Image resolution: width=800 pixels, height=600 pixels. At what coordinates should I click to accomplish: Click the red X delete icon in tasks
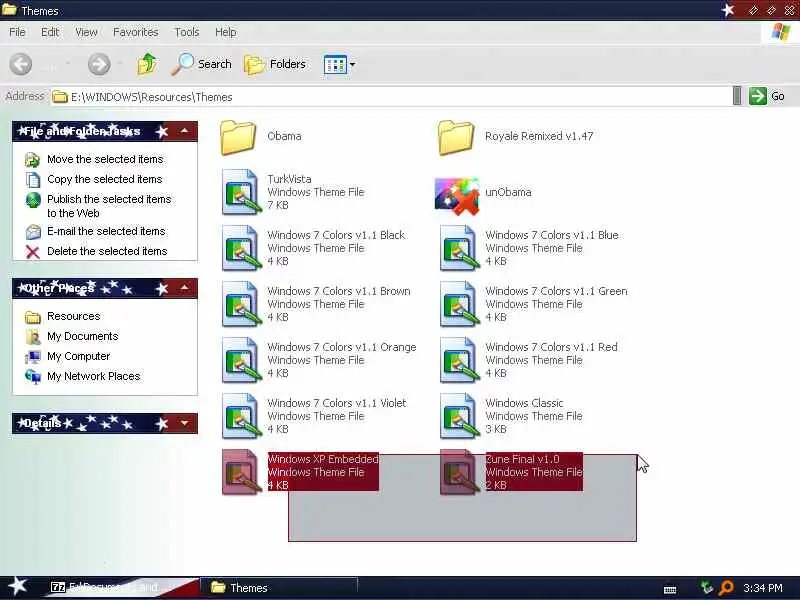[x=33, y=252]
